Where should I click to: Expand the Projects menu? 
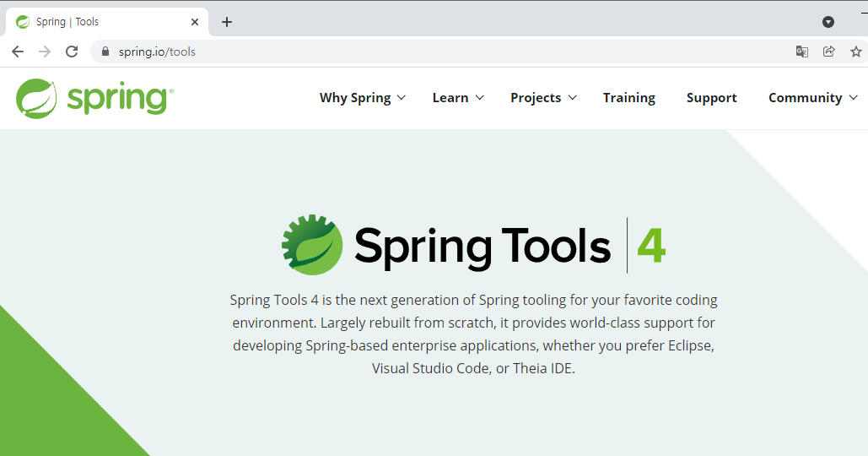[543, 98]
